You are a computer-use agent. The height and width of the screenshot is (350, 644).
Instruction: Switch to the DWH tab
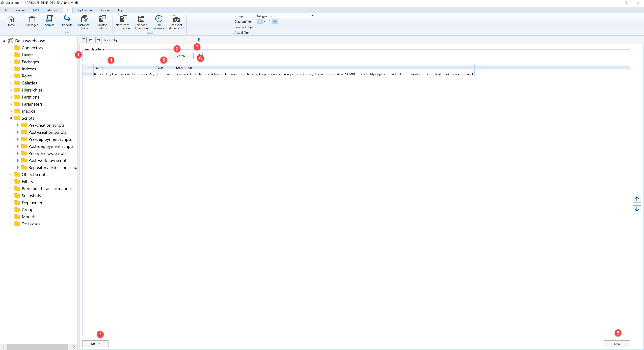pyautogui.click(x=35, y=10)
